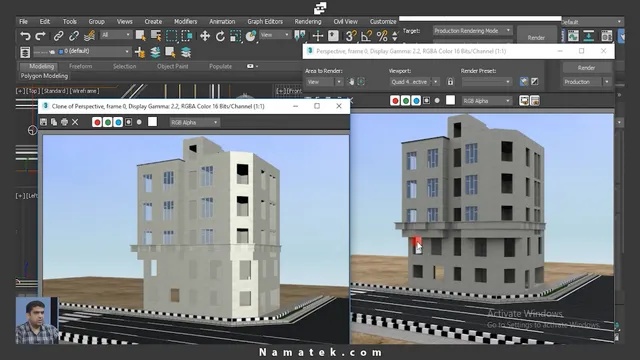Toggle red channel in clone render window
The image size is (640, 360).
[x=97, y=122]
